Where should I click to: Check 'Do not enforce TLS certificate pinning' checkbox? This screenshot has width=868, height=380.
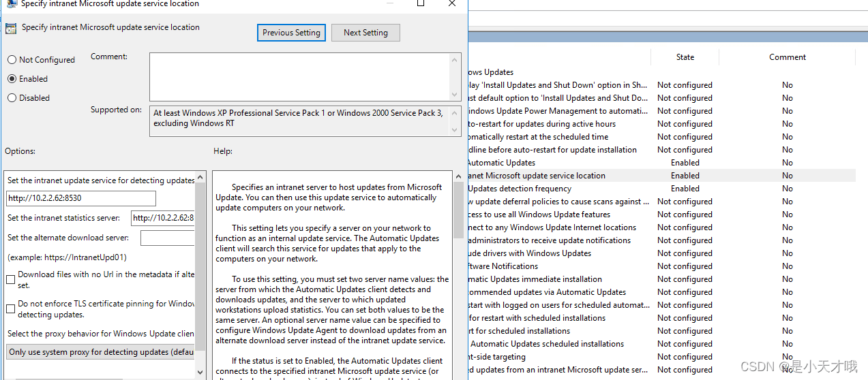pos(10,308)
